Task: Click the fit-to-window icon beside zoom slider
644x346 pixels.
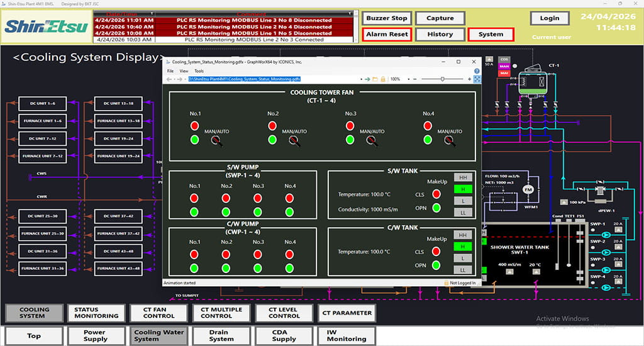Action: pyautogui.click(x=477, y=79)
